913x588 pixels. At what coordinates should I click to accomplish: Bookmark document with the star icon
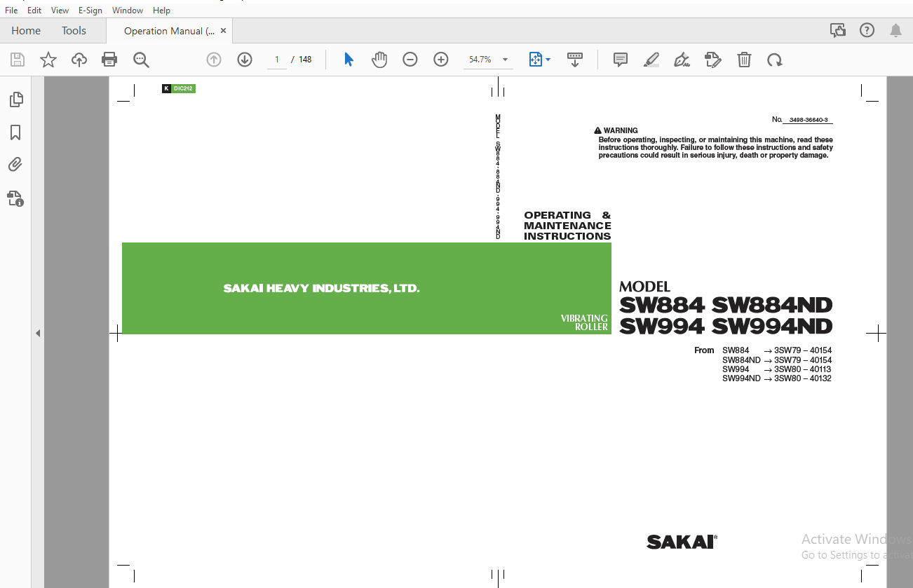[48, 60]
